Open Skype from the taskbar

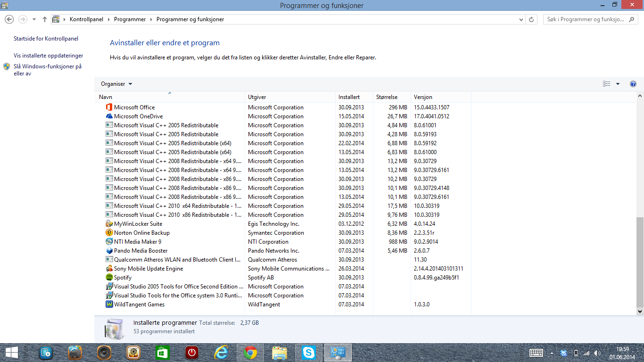(x=309, y=353)
